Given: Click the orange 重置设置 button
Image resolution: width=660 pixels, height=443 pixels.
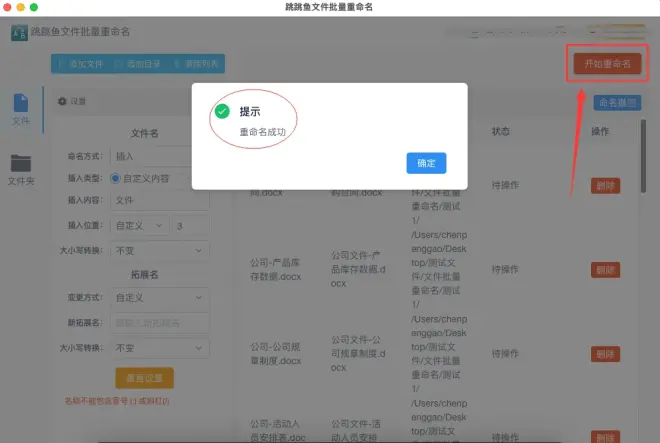Looking at the screenshot, I should (x=144, y=378).
